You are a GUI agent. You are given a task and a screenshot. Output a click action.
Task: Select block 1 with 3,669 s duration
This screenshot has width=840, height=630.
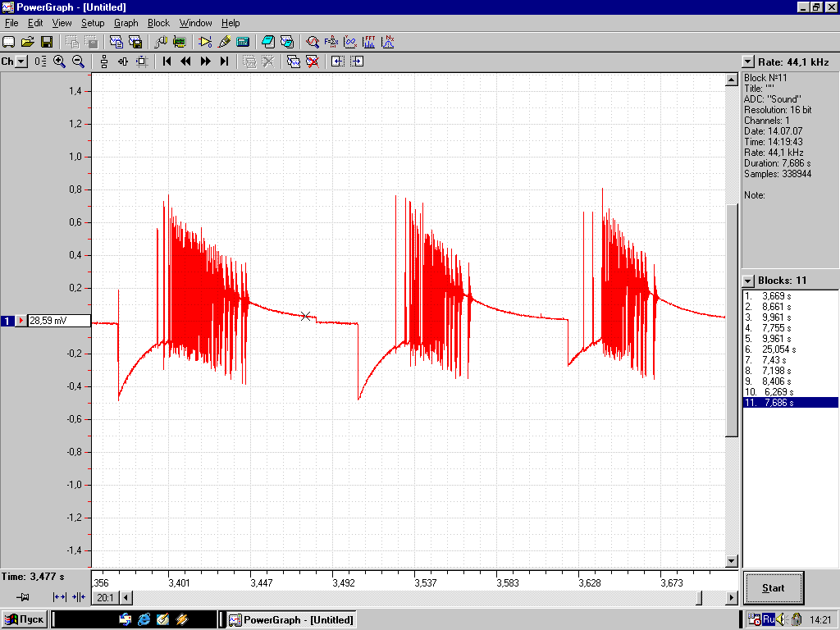[790, 295]
